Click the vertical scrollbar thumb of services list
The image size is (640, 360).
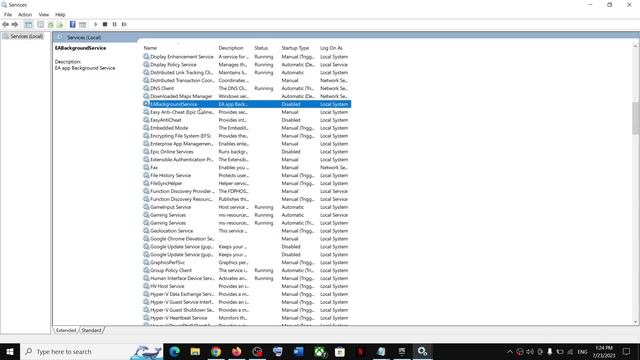coord(636,118)
